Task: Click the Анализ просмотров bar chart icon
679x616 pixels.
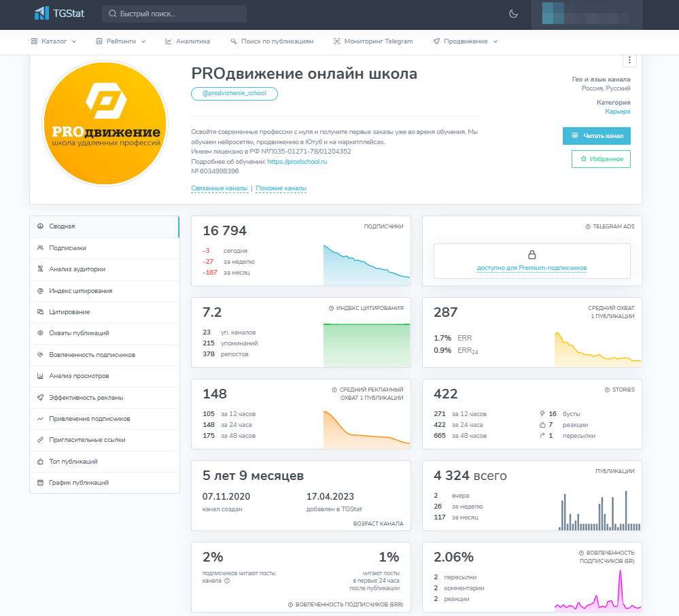Action: point(40,376)
